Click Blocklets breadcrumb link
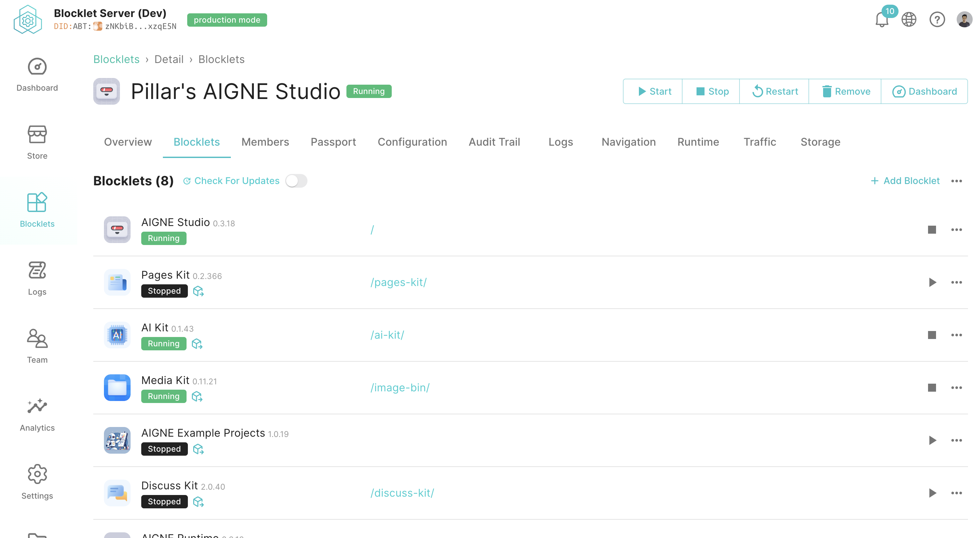 click(x=116, y=59)
